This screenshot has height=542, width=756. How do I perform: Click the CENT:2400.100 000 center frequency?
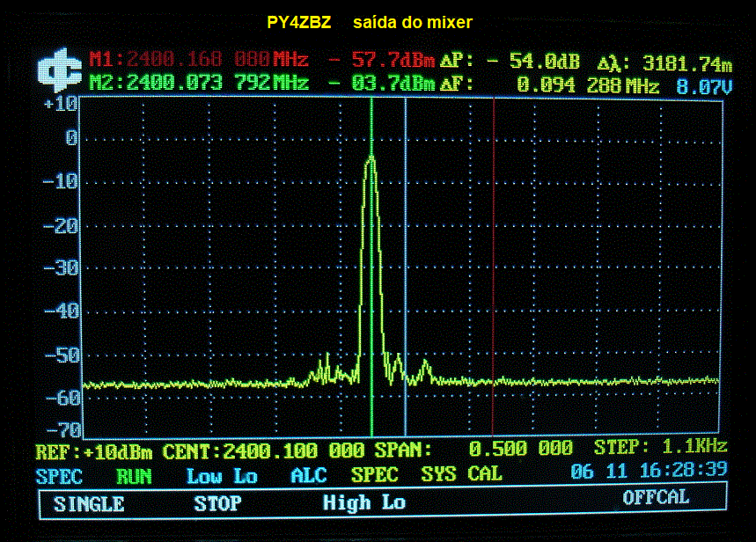pyautogui.click(x=264, y=451)
